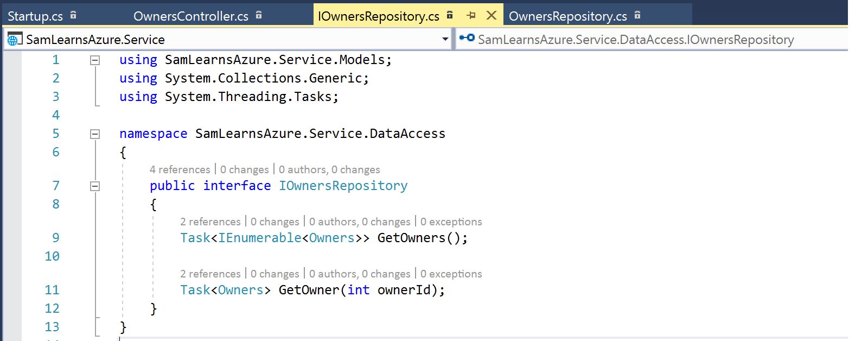The height and width of the screenshot is (341, 868).
Task: Click 0 exceptions above GetOwner method
Action: click(x=451, y=274)
